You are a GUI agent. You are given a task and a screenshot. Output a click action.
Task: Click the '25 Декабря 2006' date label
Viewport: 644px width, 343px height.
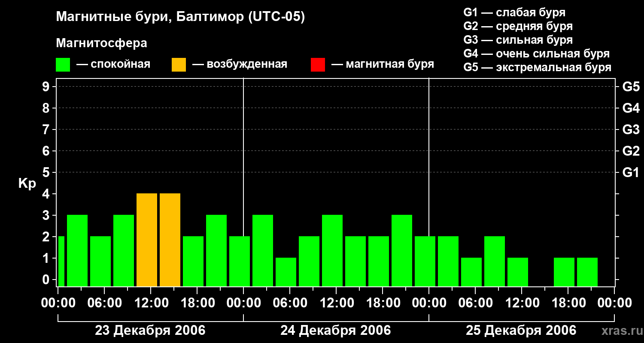click(x=521, y=331)
